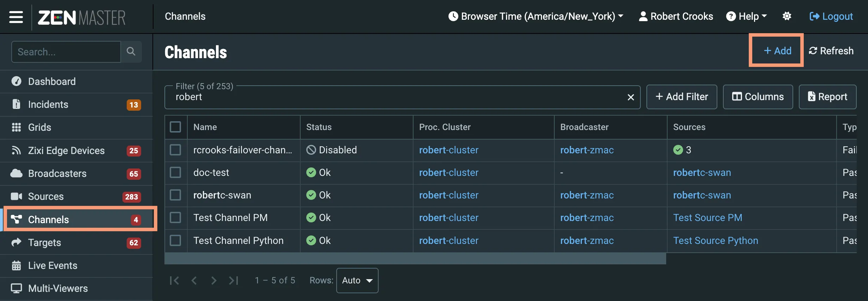868x301 pixels.
Task: Open the Columns chooser
Action: coord(758,97)
